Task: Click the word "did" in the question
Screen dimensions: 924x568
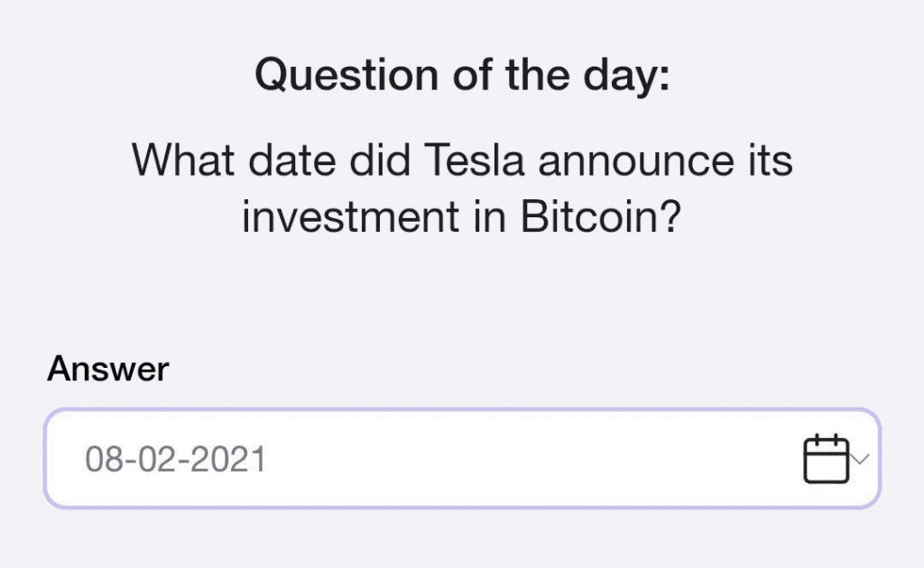Action: [x=378, y=162]
